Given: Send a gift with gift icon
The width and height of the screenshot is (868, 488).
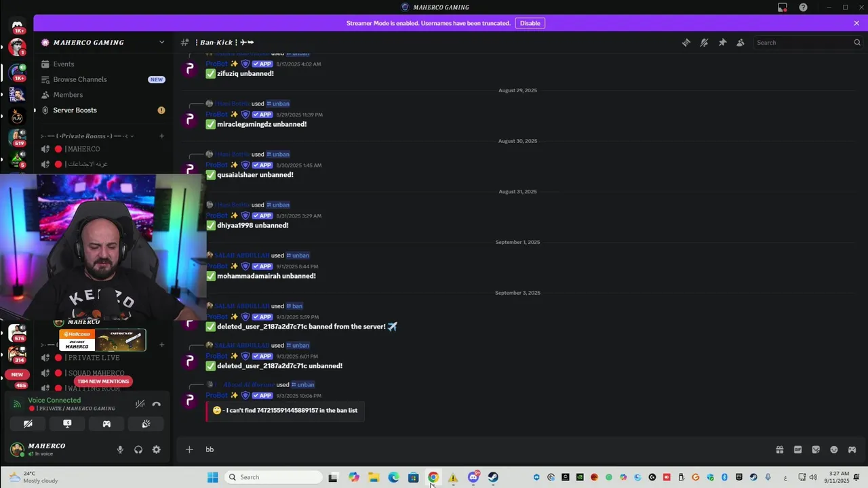Looking at the screenshot, I should [x=780, y=449].
